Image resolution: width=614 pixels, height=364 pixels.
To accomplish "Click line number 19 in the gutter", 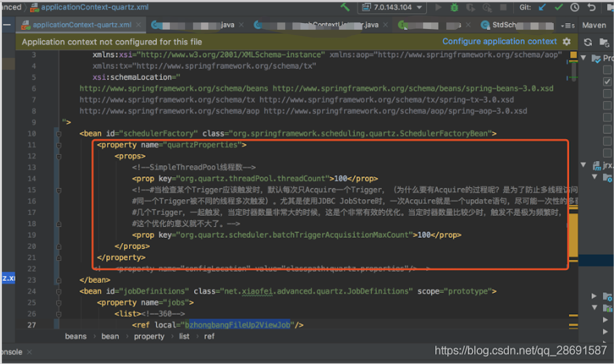I will pyautogui.click(x=32, y=235).
